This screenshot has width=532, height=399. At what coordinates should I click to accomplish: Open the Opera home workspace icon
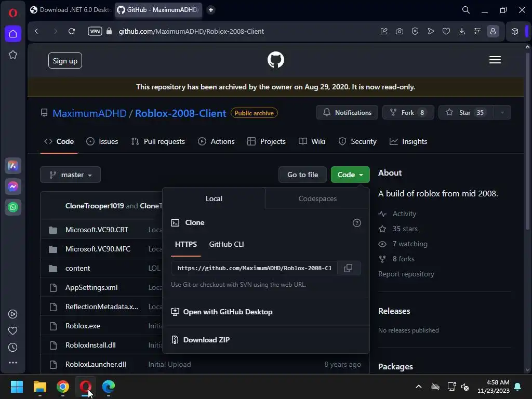click(13, 34)
